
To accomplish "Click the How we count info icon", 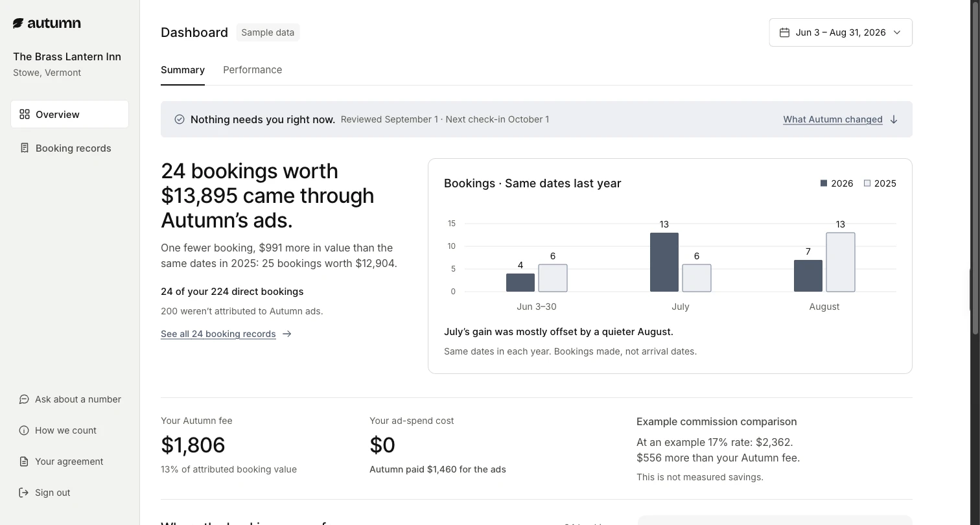I will point(24,430).
